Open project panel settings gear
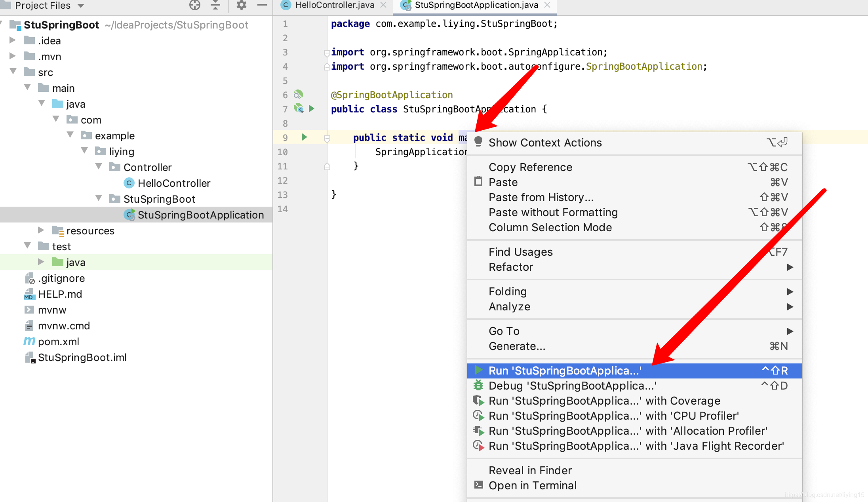The image size is (868, 502). [x=241, y=5]
